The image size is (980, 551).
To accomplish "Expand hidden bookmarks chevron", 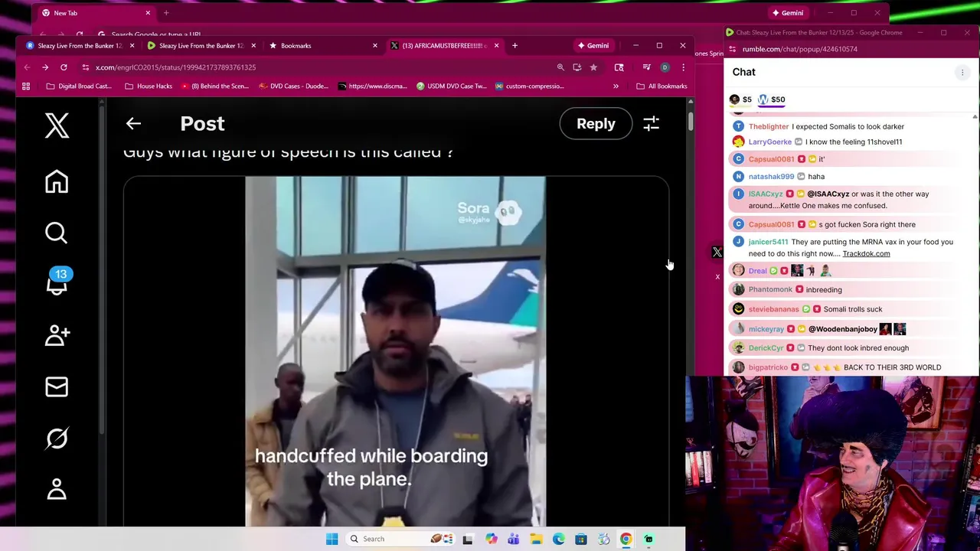I will click(x=616, y=86).
